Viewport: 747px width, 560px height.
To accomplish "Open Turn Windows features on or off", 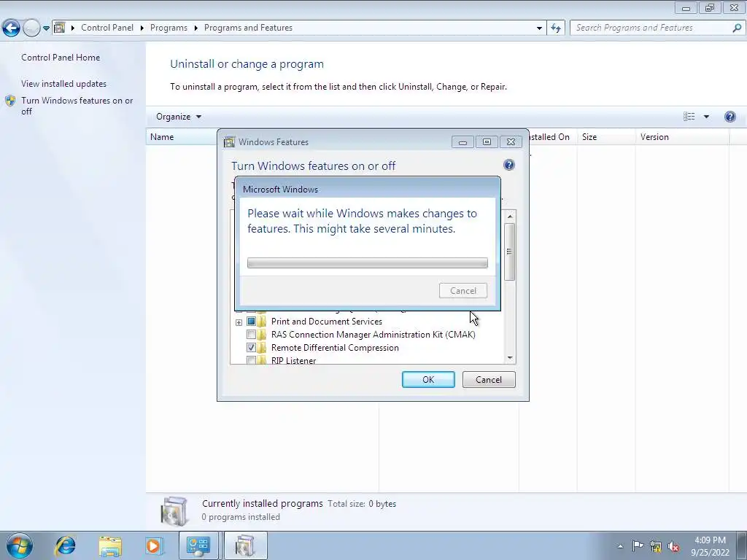I will point(77,106).
